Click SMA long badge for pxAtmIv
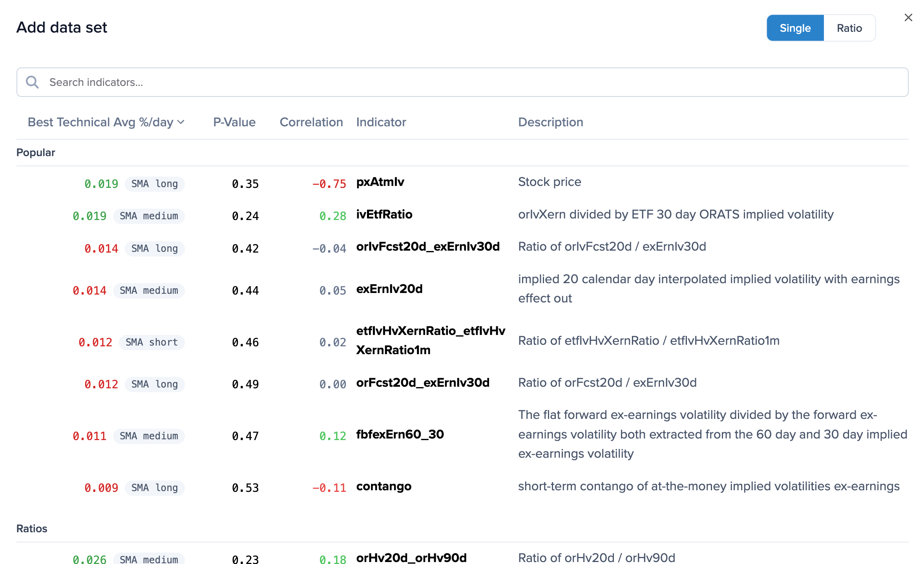Image resolution: width=924 pixels, height=564 pixels. pos(155,184)
